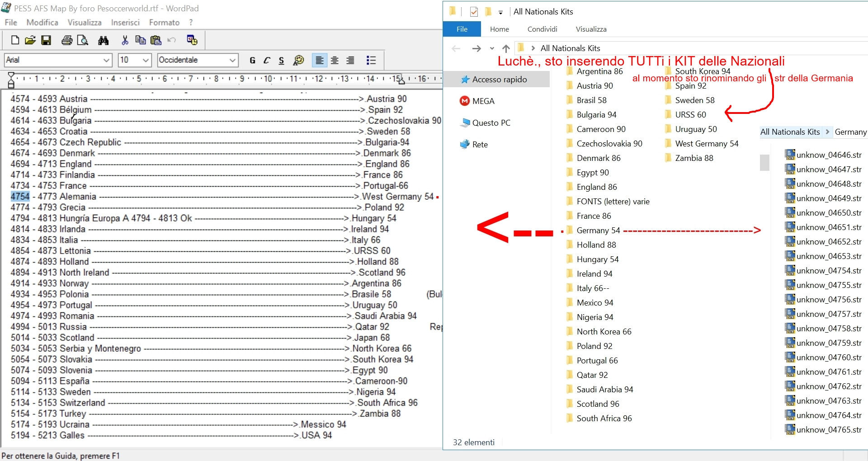Select Rete in the navigation pane
Screen dimensions: 868x461
click(473, 145)
